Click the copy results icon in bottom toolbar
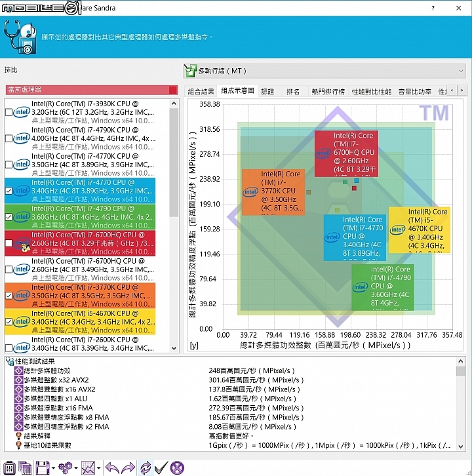 [25, 467]
